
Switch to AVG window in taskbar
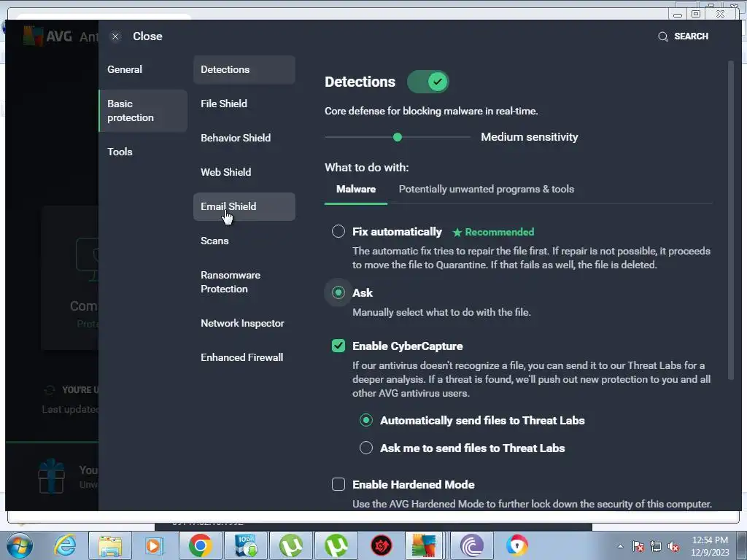click(425, 545)
